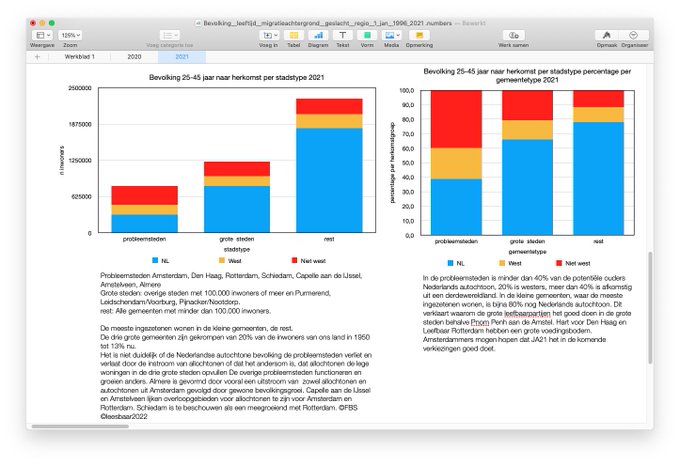Add a new sheet with plus button
The height and width of the screenshot is (465, 680).
point(37,57)
